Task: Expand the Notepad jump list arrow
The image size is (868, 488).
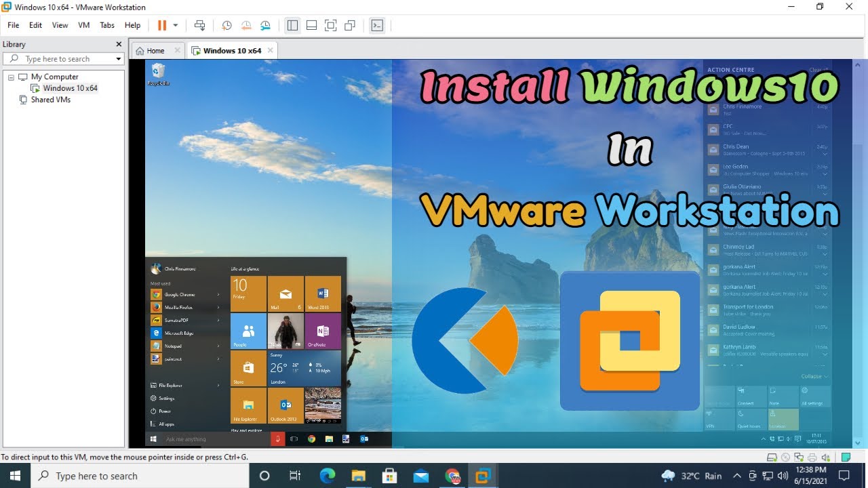Action: point(218,346)
